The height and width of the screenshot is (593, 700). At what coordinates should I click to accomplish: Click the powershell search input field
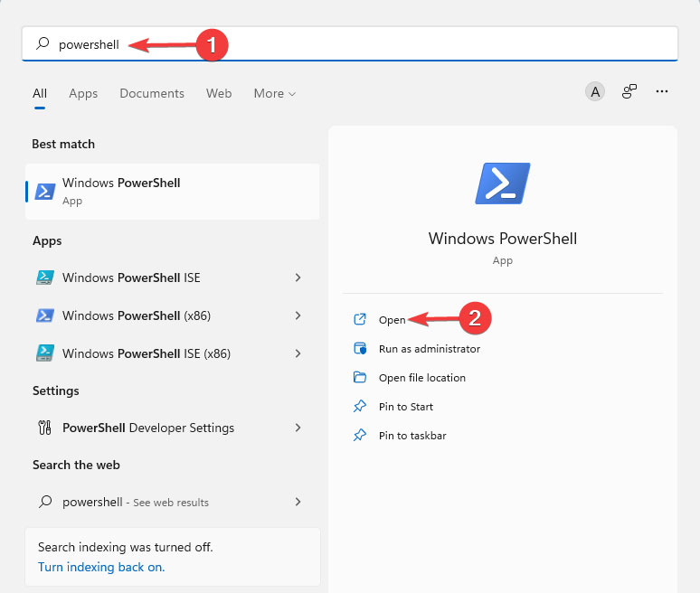pos(350,43)
